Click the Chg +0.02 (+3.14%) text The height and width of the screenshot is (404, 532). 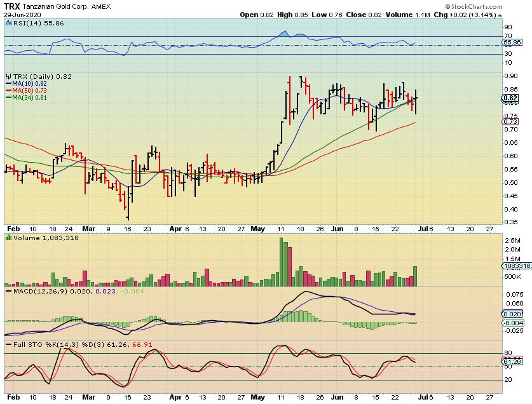click(465, 15)
